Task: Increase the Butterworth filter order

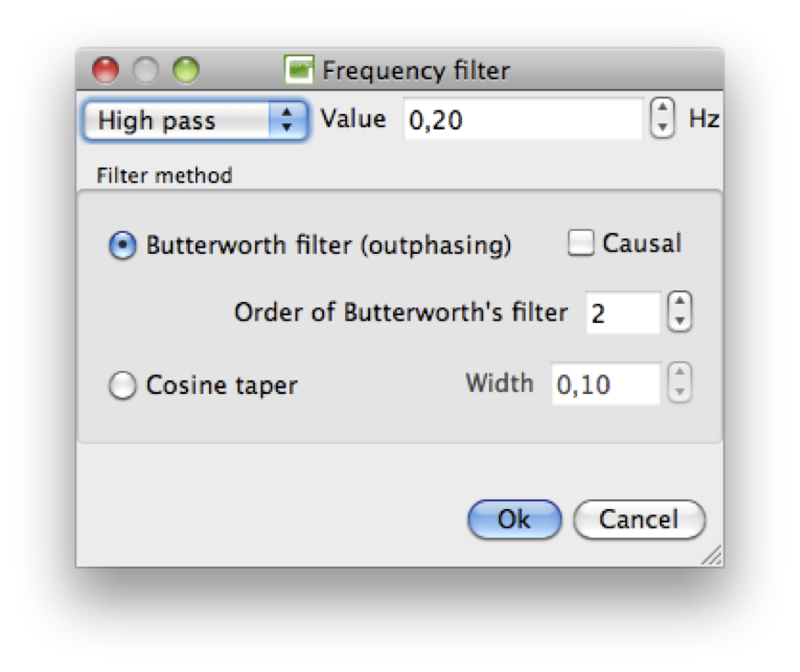Action: (x=678, y=305)
